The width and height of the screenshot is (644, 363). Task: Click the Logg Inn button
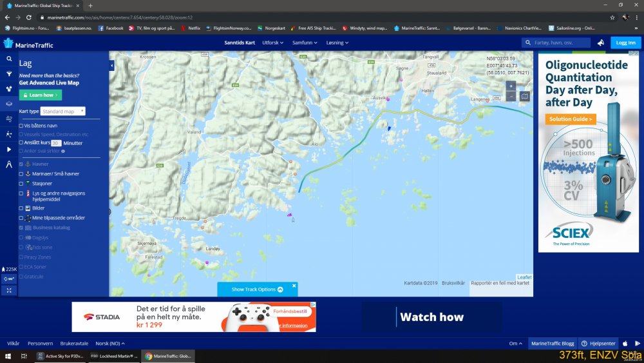(625, 43)
